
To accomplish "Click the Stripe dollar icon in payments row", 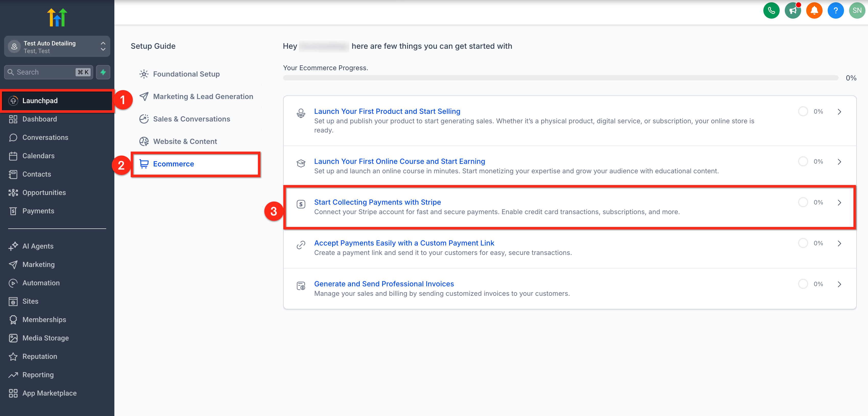I will click(301, 204).
